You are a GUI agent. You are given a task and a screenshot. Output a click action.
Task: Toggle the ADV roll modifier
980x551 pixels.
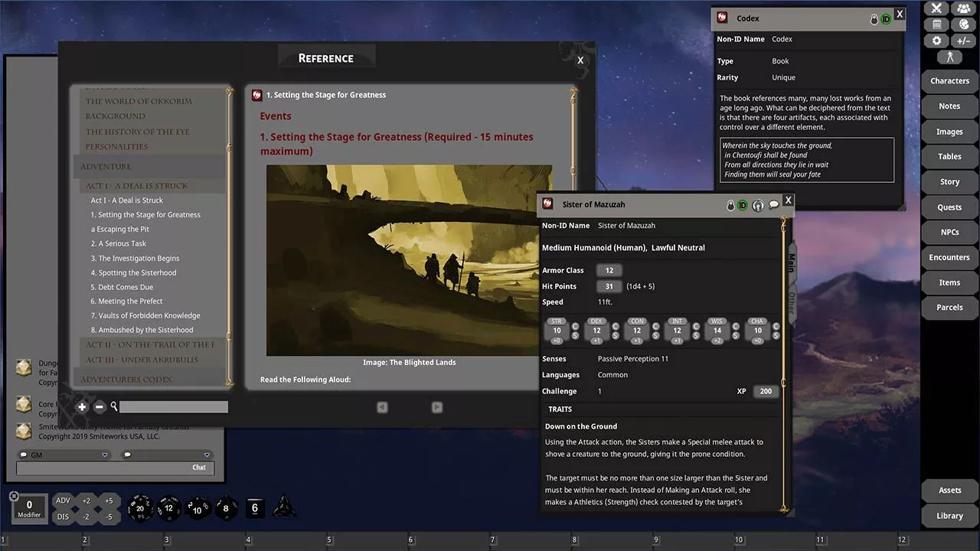(x=63, y=500)
